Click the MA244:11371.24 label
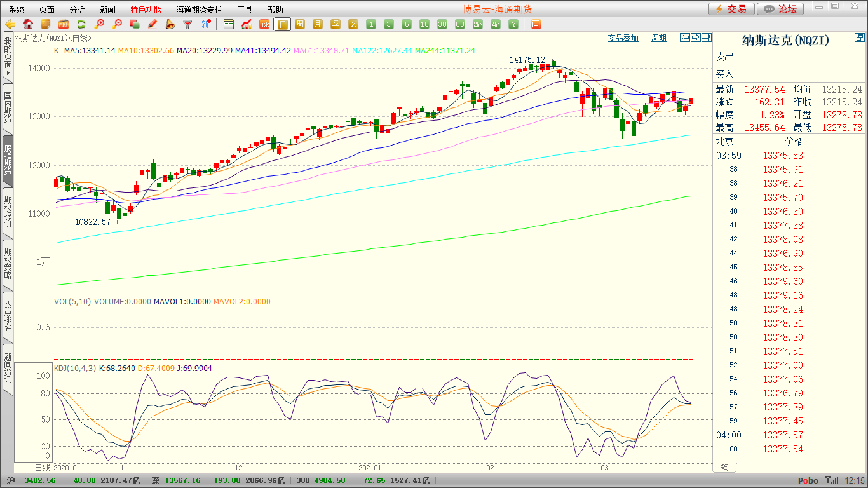This screenshot has width=868, height=488. point(445,50)
